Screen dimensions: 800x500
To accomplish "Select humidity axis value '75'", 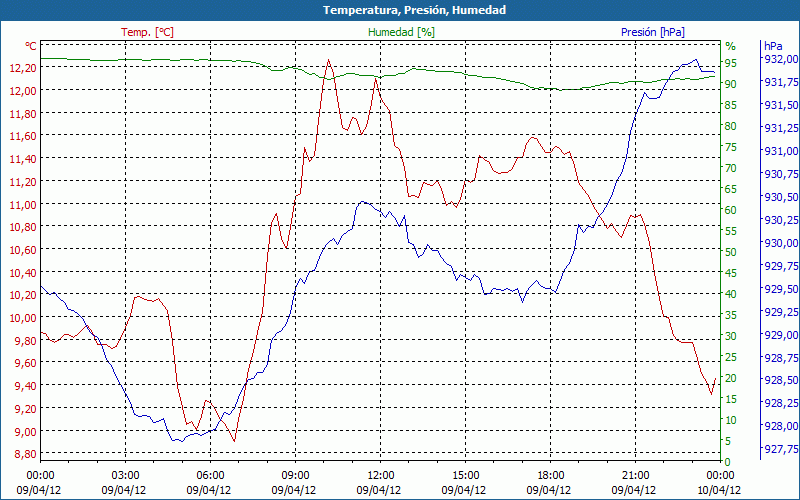I will pos(731,147).
